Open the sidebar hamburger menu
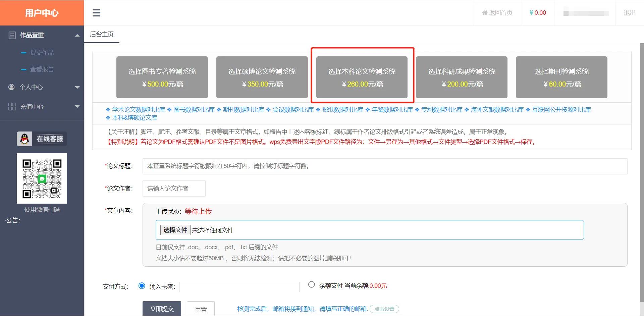This screenshot has width=644, height=316. pyautogui.click(x=96, y=13)
